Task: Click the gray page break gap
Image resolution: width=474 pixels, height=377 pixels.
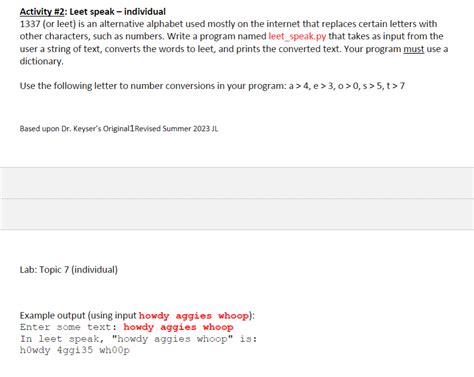Action: click(237, 198)
